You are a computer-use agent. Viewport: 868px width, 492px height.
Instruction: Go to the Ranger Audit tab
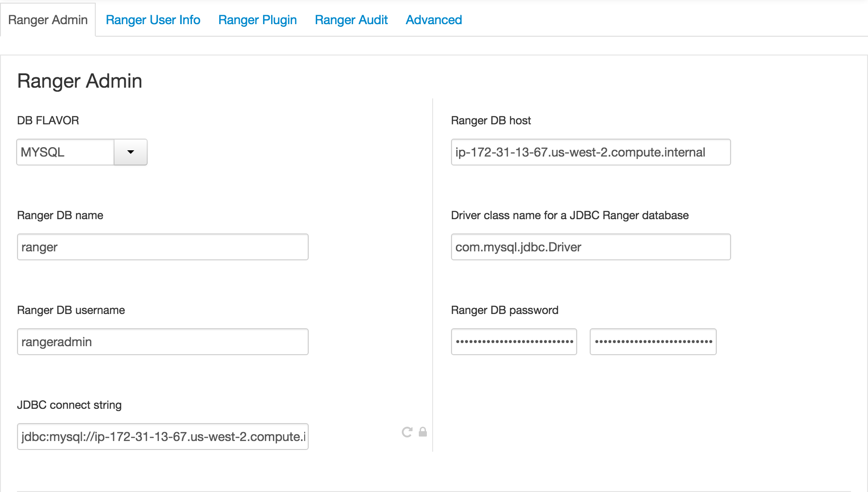tap(351, 20)
